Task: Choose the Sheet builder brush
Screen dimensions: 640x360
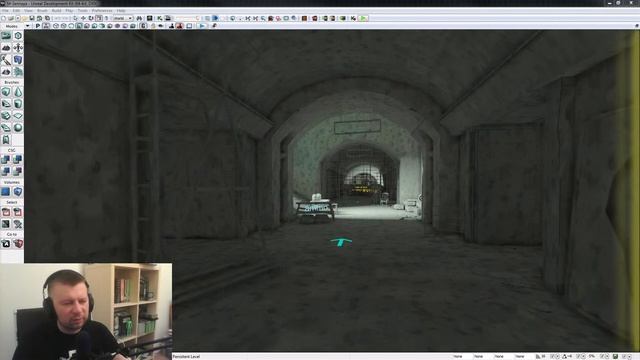Action: pyautogui.click(x=18, y=116)
